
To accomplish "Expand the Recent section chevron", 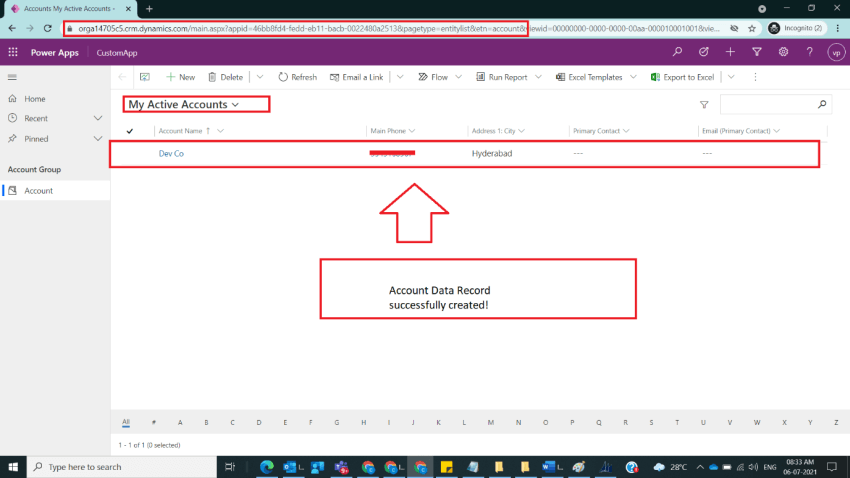I will click(x=98, y=118).
